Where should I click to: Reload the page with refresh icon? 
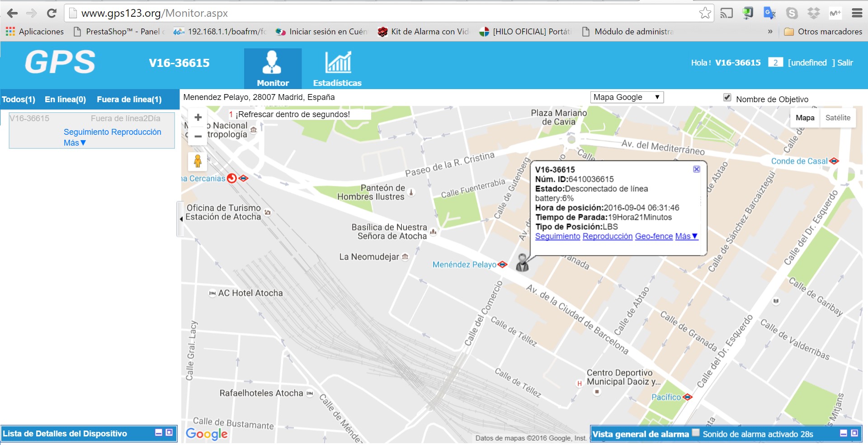click(52, 13)
